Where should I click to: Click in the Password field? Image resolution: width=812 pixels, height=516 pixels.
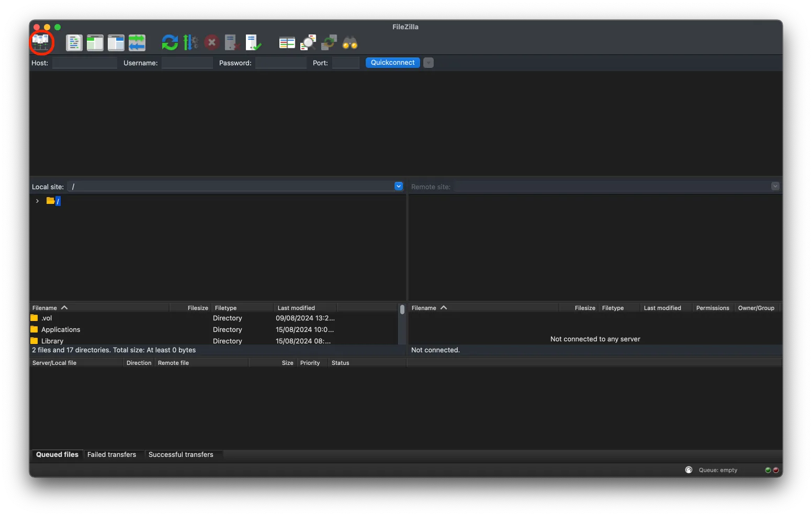click(281, 63)
